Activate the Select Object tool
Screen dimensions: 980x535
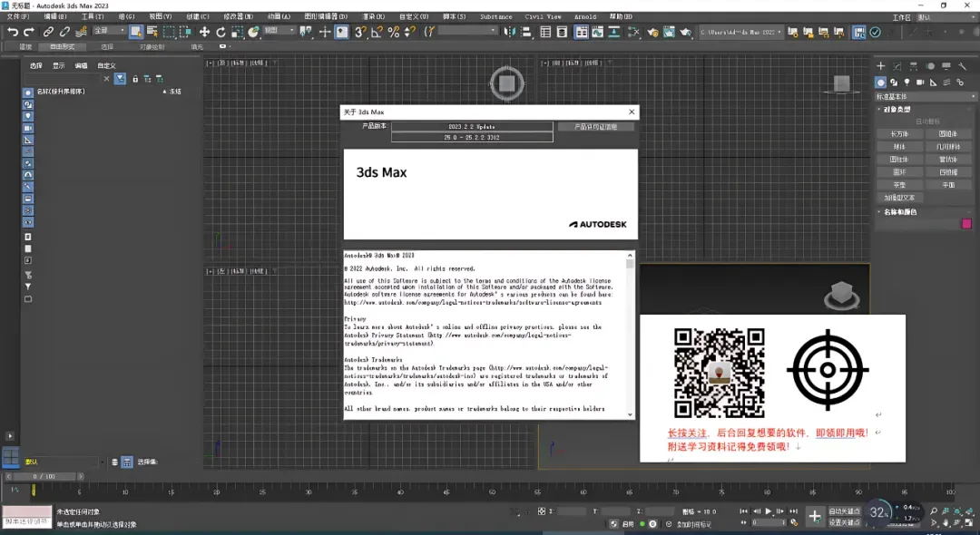[135, 32]
